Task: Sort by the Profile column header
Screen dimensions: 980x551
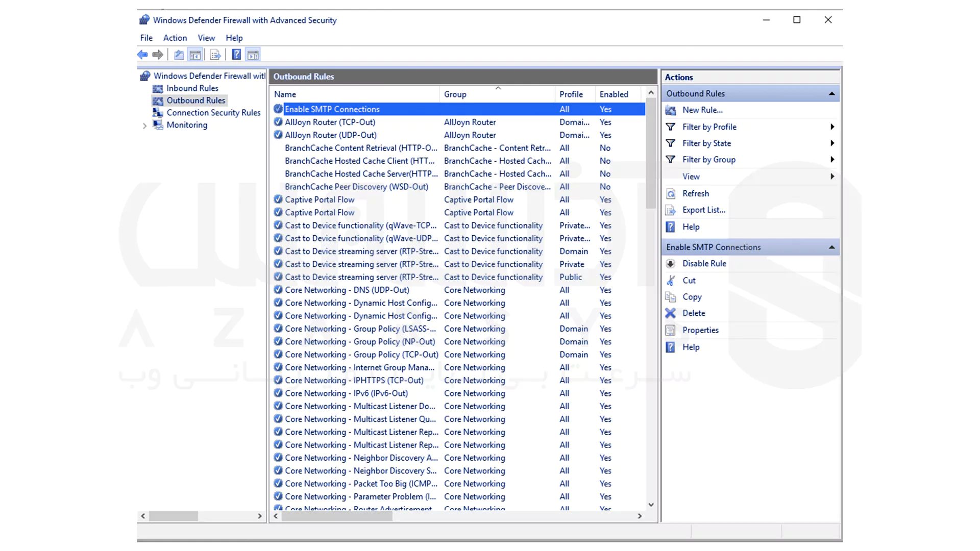Action: pos(575,94)
